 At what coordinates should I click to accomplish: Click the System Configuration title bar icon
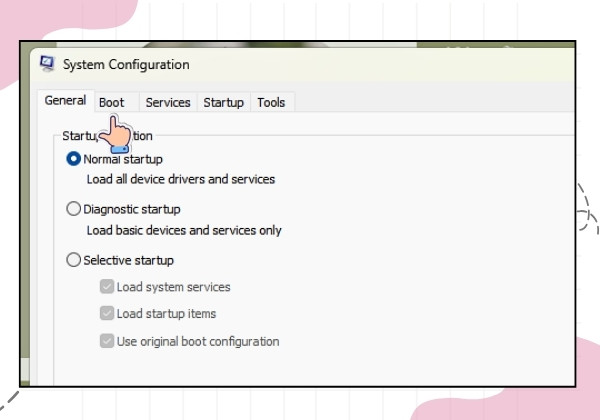coord(47,63)
